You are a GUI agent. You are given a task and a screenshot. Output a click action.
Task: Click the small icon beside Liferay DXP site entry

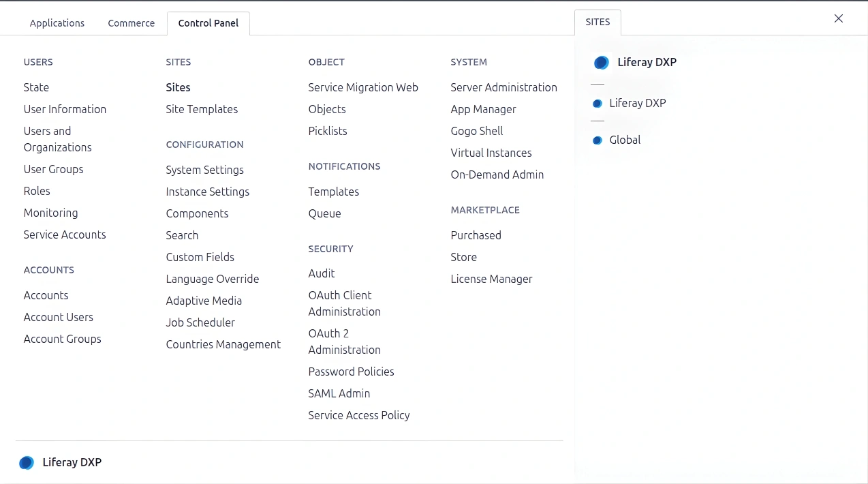(x=598, y=104)
